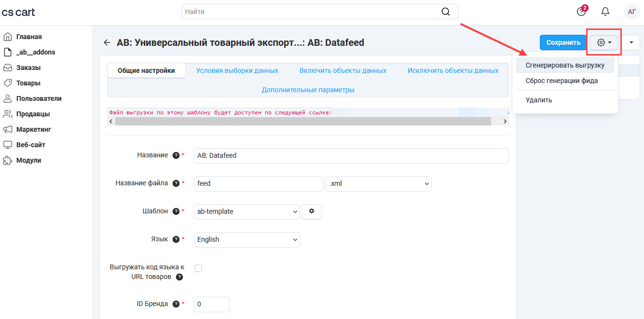Open the .xml file extension dropdown
Screen dimensions: 644x319
click(379, 183)
